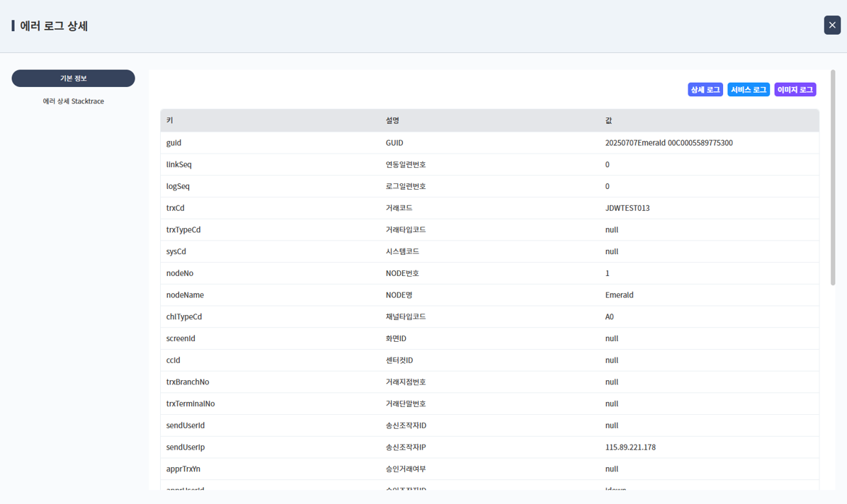Screen dimensions: 847x504
Task: Click the 설명 column header
Action: click(392, 120)
